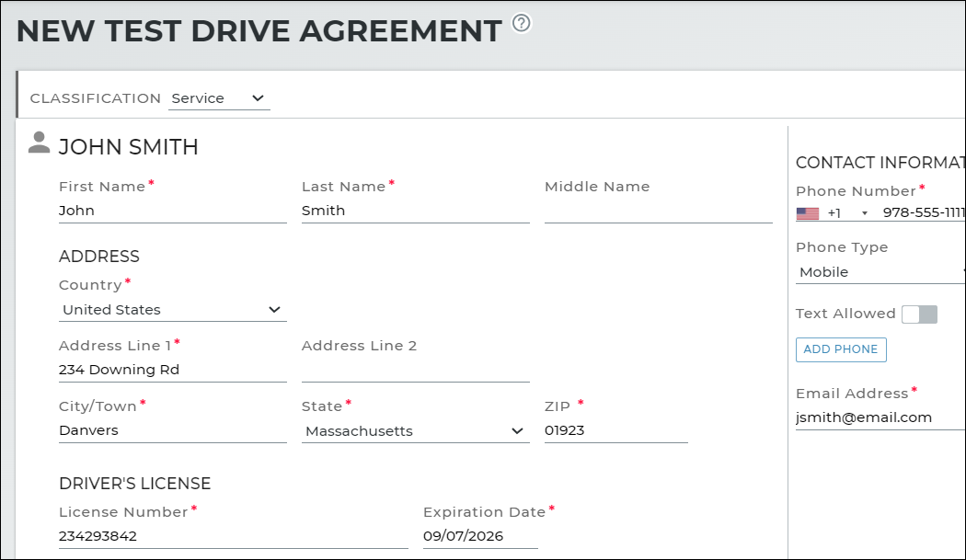This screenshot has width=966, height=560.
Task: Click the Add Phone button
Action: (x=841, y=349)
